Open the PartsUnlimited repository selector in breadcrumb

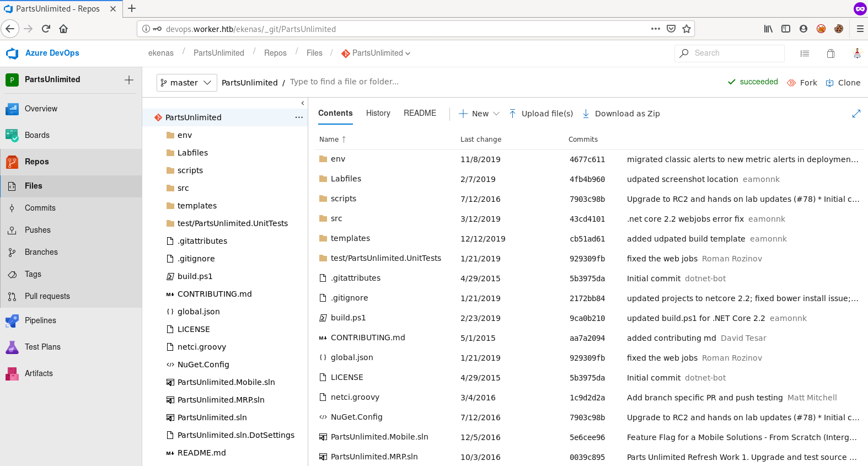coord(377,53)
